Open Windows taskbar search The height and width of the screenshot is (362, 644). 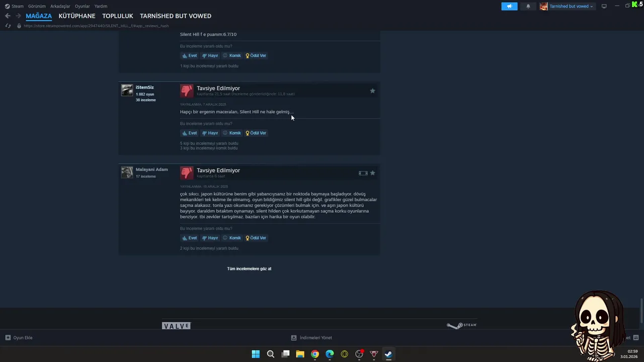tap(271, 354)
